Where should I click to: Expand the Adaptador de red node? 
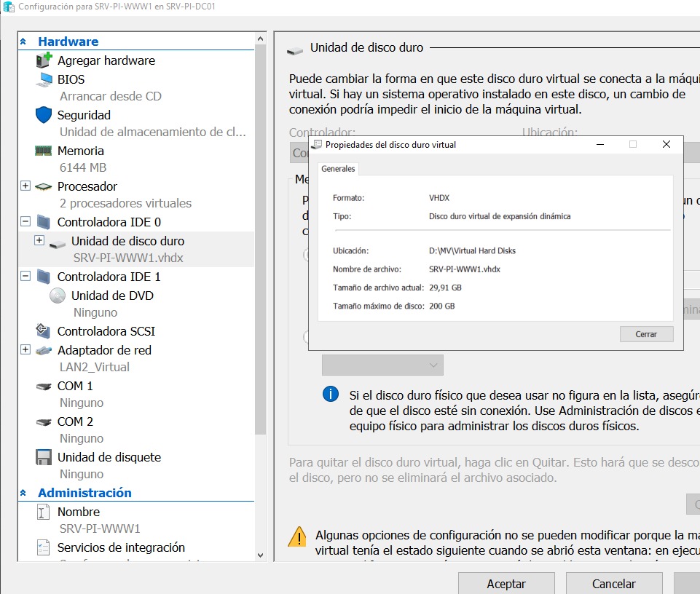tap(25, 350)
